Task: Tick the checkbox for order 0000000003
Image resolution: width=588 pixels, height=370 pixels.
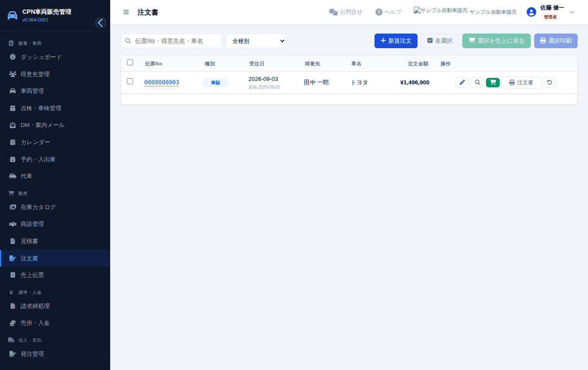Action: [x=130, y=81]
